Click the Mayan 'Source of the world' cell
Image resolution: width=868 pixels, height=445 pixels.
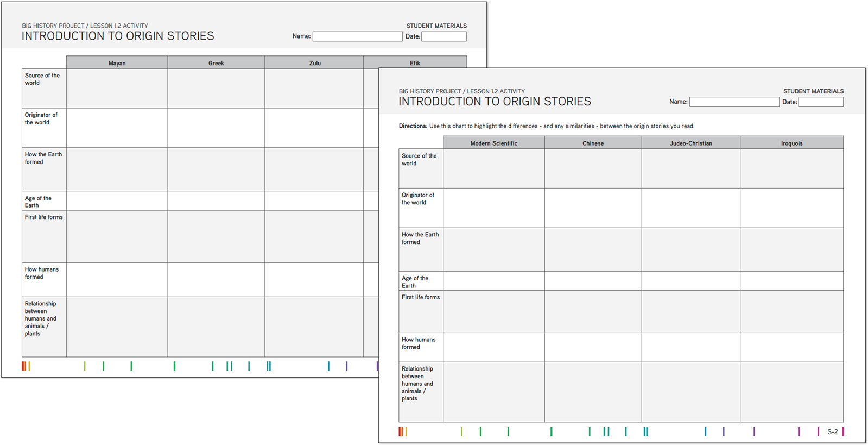(117, 88)
